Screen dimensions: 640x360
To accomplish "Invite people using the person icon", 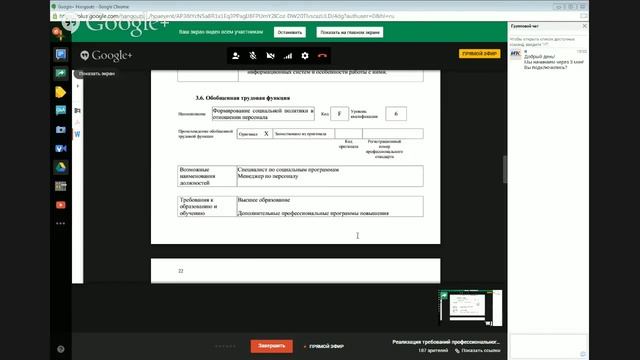I will pos(236,56).
